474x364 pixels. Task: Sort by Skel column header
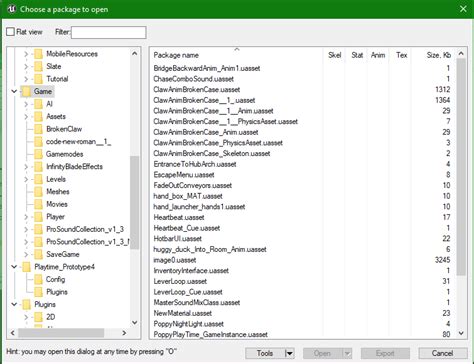click(x=334, y=55)
